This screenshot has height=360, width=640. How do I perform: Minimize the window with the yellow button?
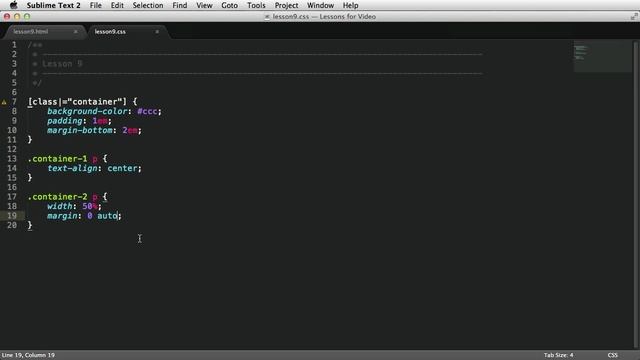coord(17,17)
